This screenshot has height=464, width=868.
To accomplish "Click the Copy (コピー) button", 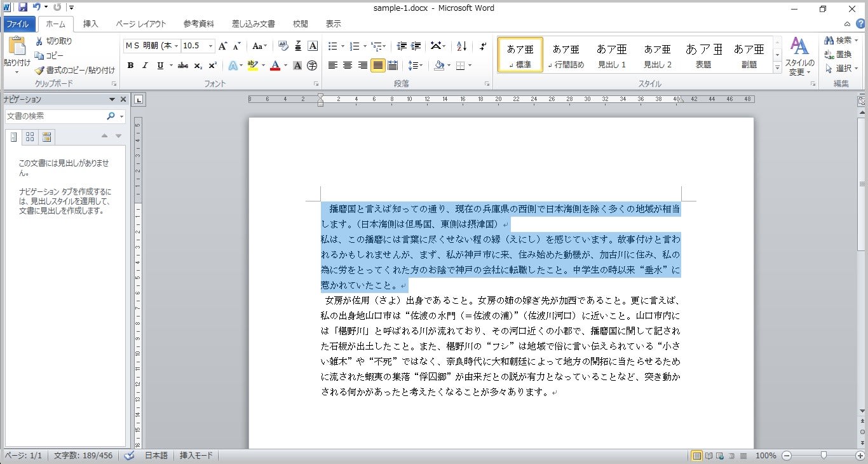I will coord(49,55).
